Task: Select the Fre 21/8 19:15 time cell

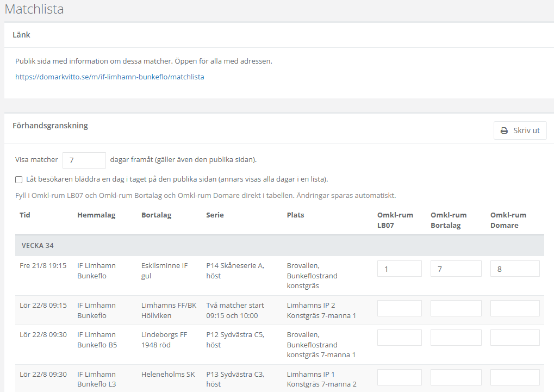Action: pos(43,266)
